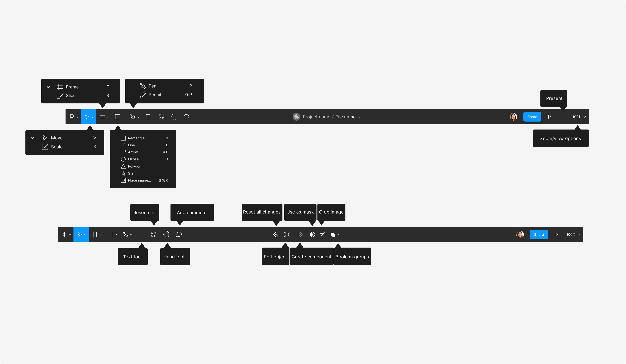Expand the Frame and Slice dropdown
Image resolution: width=626 pixels, height=364 pixels.
[108, 117]
